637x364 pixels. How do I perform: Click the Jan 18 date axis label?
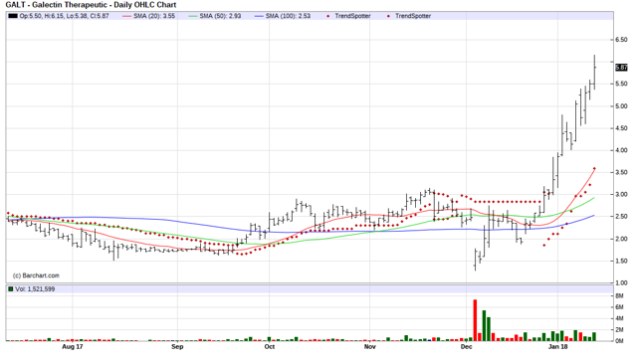click(x=557, y=346)
